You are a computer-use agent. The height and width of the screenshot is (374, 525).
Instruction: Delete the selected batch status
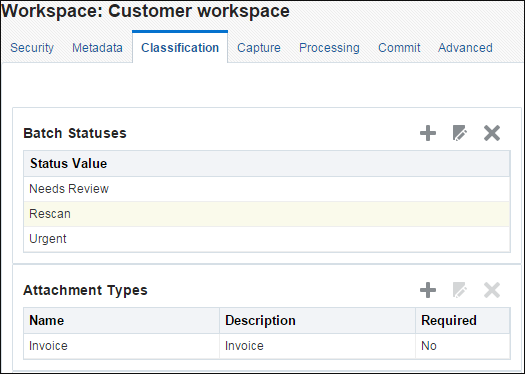click(x=492, y=133)
